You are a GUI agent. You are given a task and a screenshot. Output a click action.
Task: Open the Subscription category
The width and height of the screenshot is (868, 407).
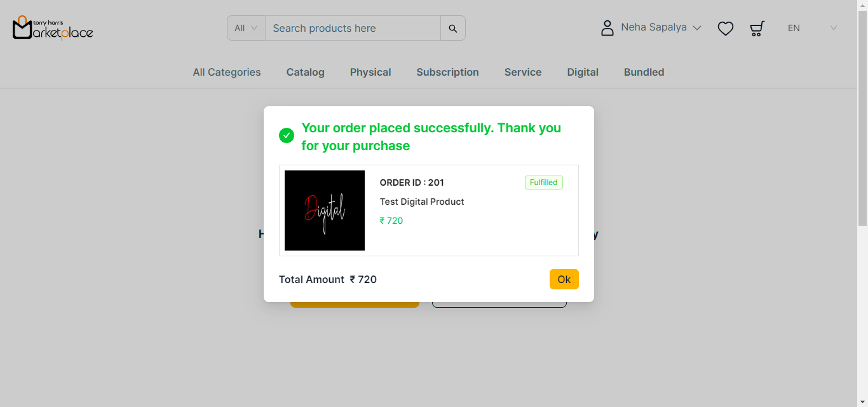(447, 72)
